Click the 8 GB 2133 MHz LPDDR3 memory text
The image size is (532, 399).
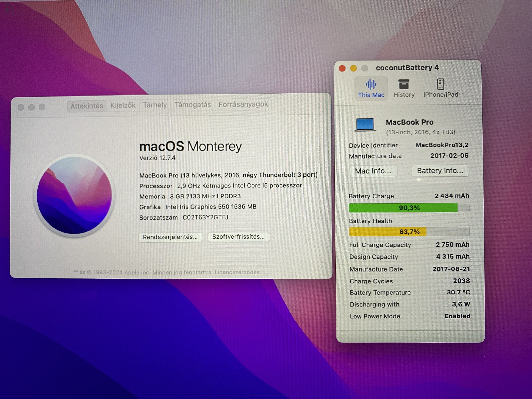[205, 196]
